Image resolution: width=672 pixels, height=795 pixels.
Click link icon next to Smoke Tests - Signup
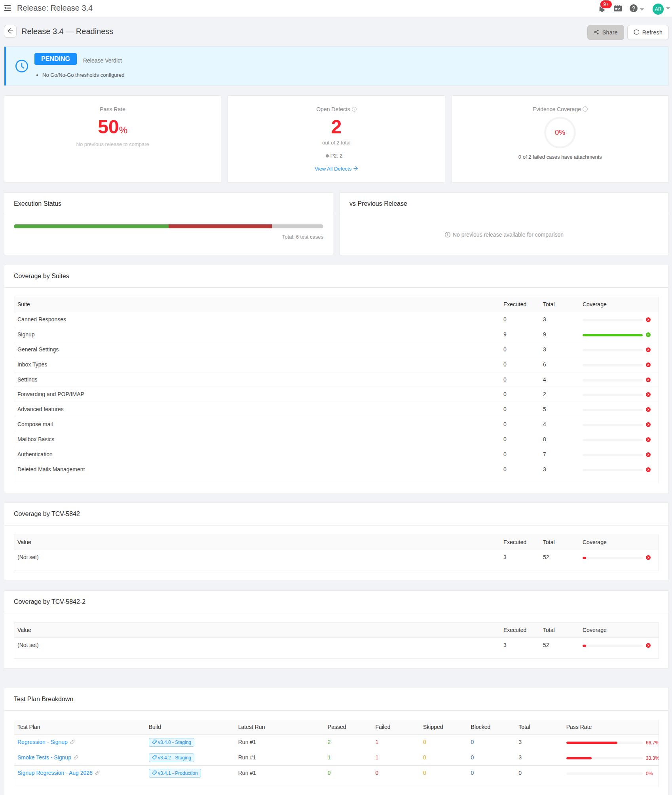(x=76, y=757)
